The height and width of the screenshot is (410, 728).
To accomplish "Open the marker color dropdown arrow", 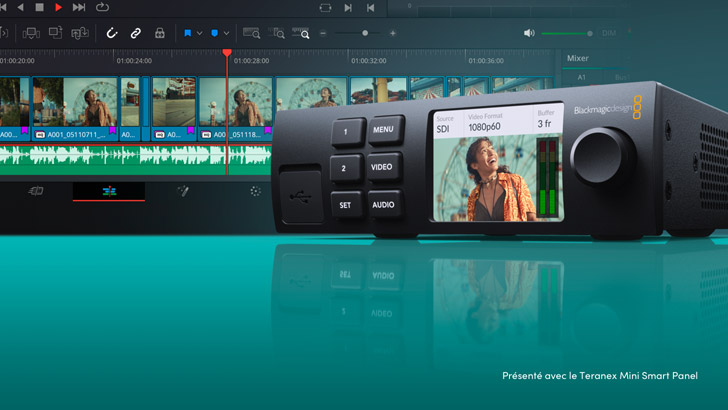I will 227,33.
